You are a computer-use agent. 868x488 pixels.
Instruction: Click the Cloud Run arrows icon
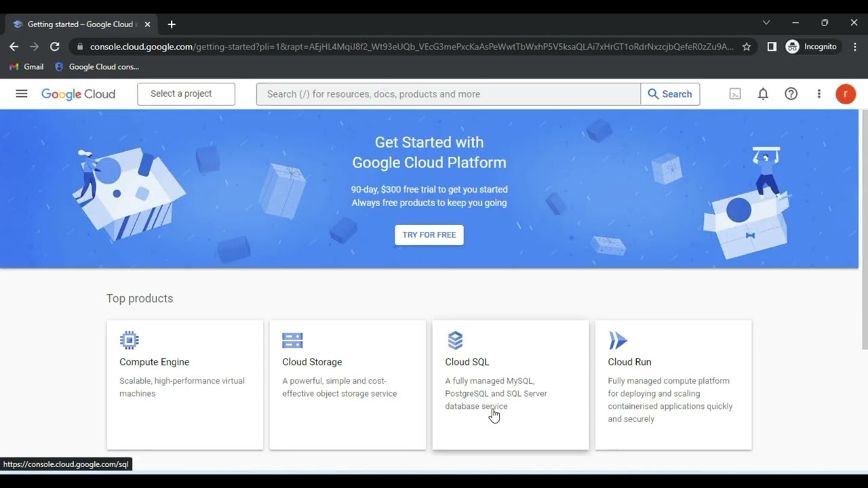tap(618, 340)
